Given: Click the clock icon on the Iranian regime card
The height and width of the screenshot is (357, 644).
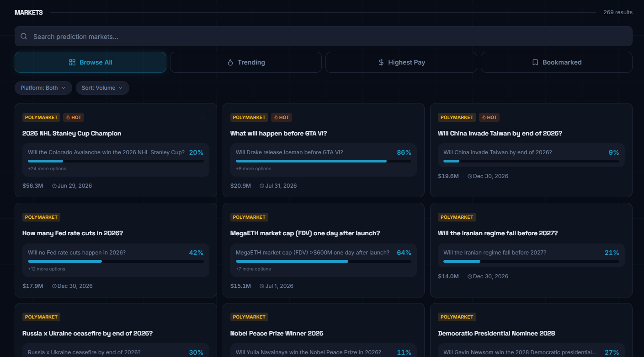Looking at the screenshot, I should (469, 276).
